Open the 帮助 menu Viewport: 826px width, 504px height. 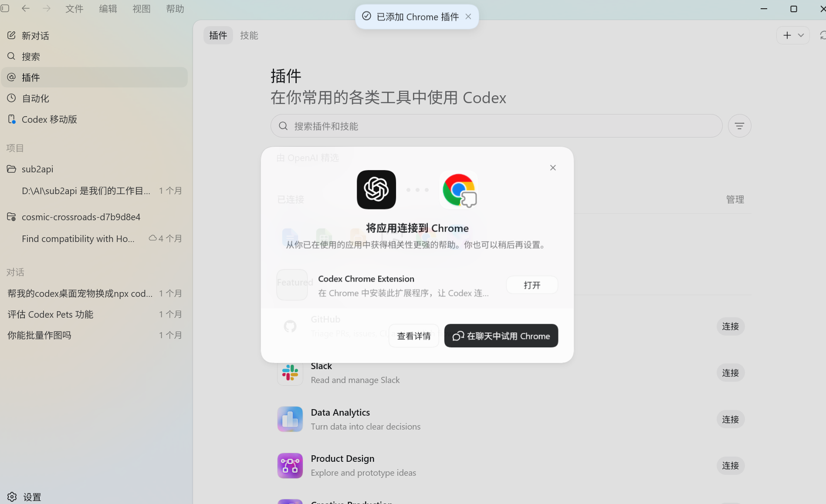[175, 9]
